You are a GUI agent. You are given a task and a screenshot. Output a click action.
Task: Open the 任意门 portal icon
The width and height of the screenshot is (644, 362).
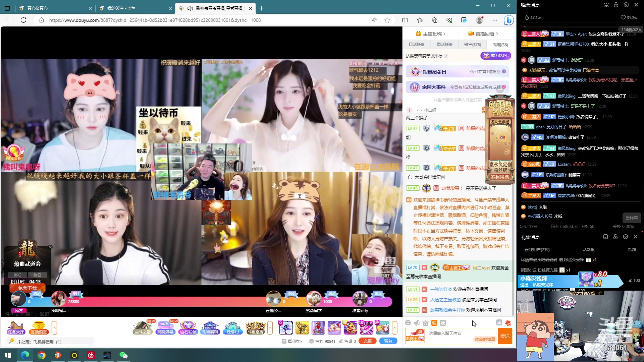pyautogui.click(x=232, y=327)
